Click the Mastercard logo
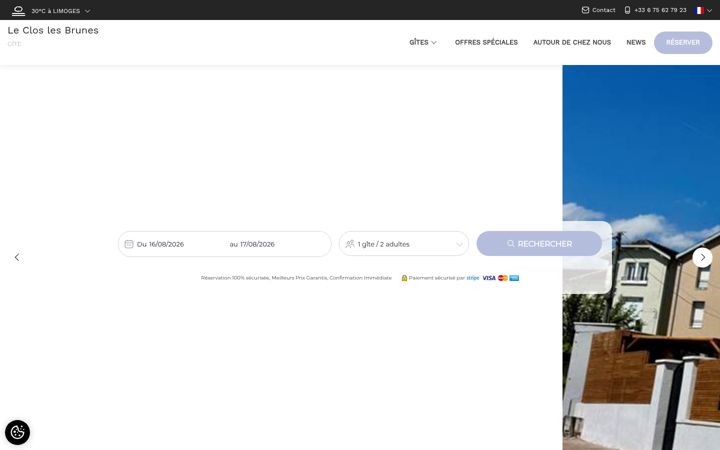This screenshot has width=720, height=450. click(x=503, y=278)
